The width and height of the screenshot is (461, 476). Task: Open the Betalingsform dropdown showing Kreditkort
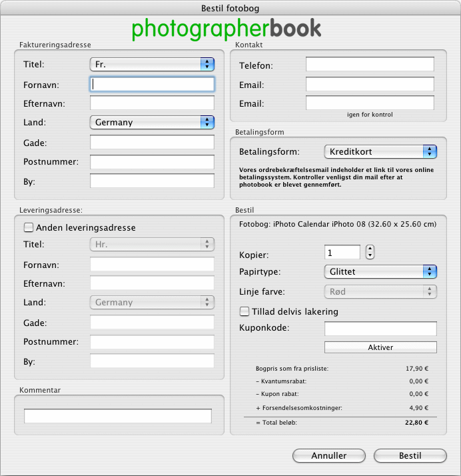380,151
